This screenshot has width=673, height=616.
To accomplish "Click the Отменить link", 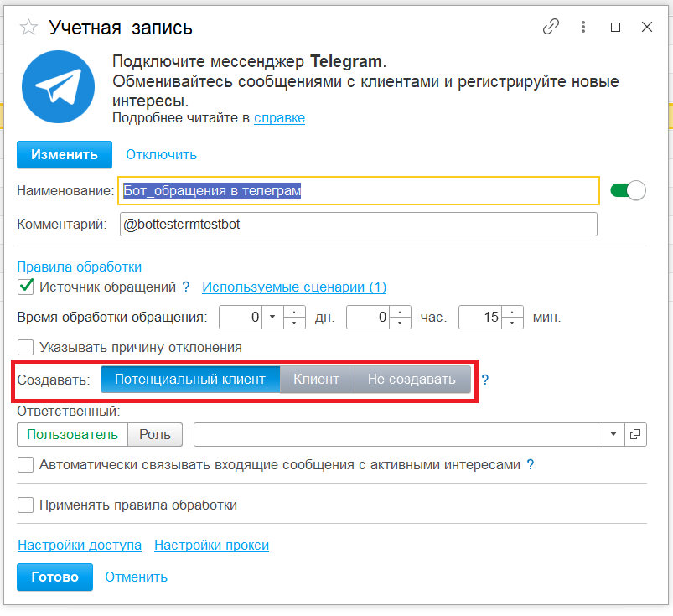I will click(x=136, y=577).
